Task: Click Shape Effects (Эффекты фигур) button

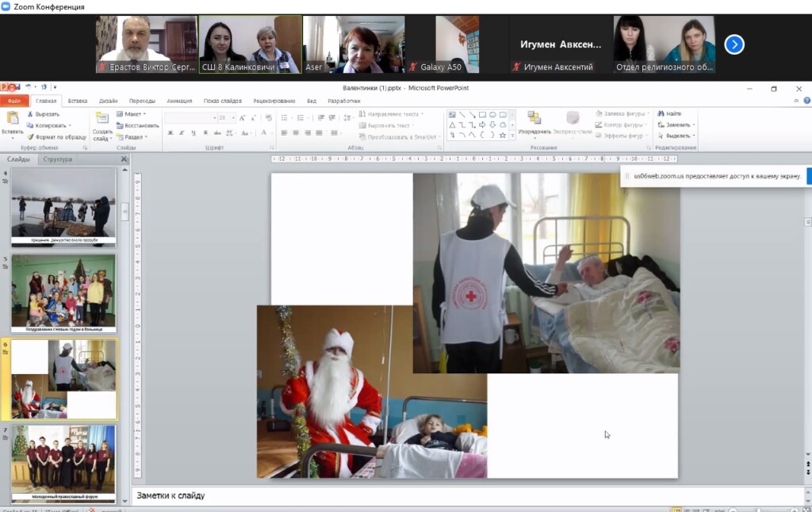Action: pos(620,136)
